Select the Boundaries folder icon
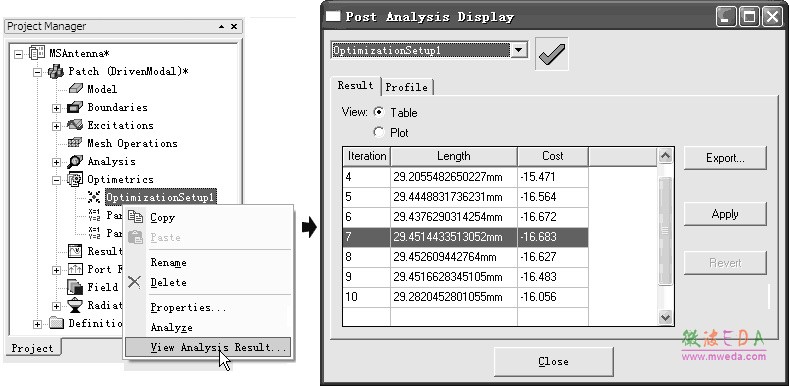The width and height of the screenshot is (789, 386). 75,107
